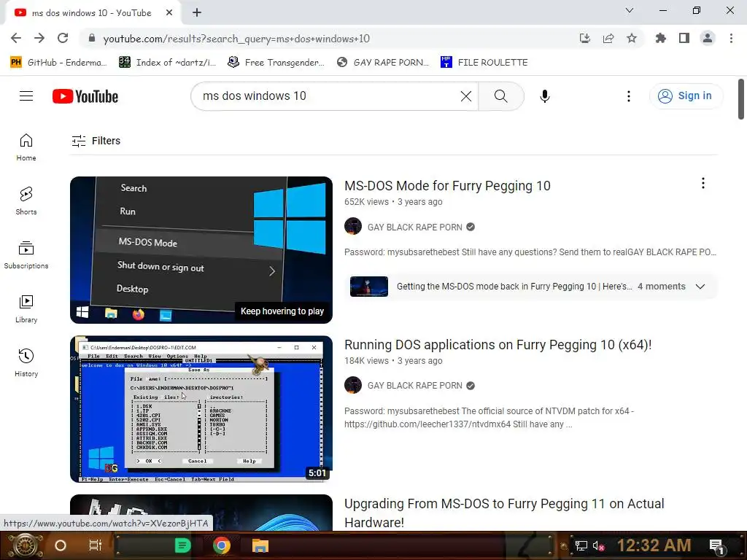Open the "Running DOS applications" video title
Screen dimensions: 747x560
(x=498, y=345)
